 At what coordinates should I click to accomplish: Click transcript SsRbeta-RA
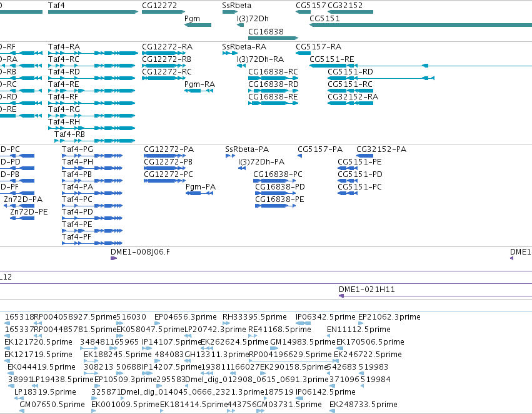(244, 47)
